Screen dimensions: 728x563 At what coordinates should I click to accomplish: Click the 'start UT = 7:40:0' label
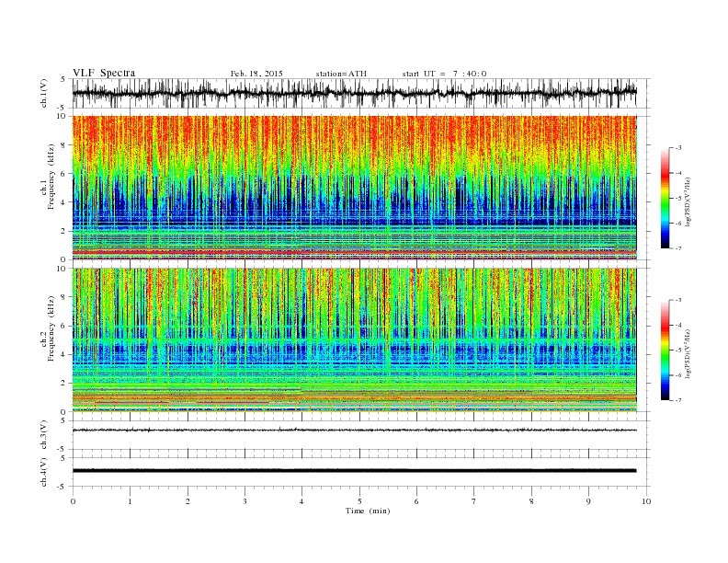444,74
